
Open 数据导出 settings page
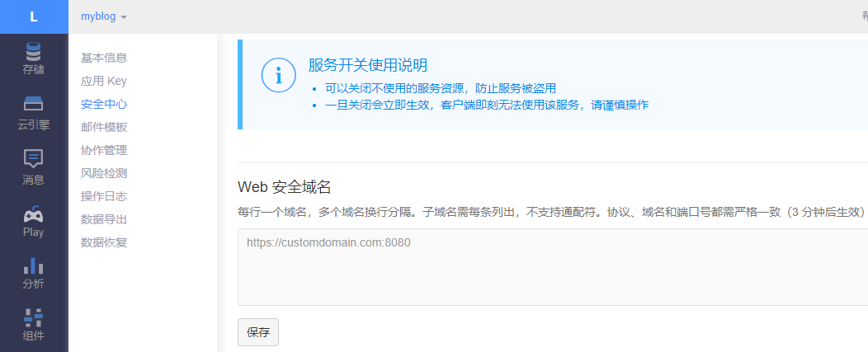[x=104, y=219]
